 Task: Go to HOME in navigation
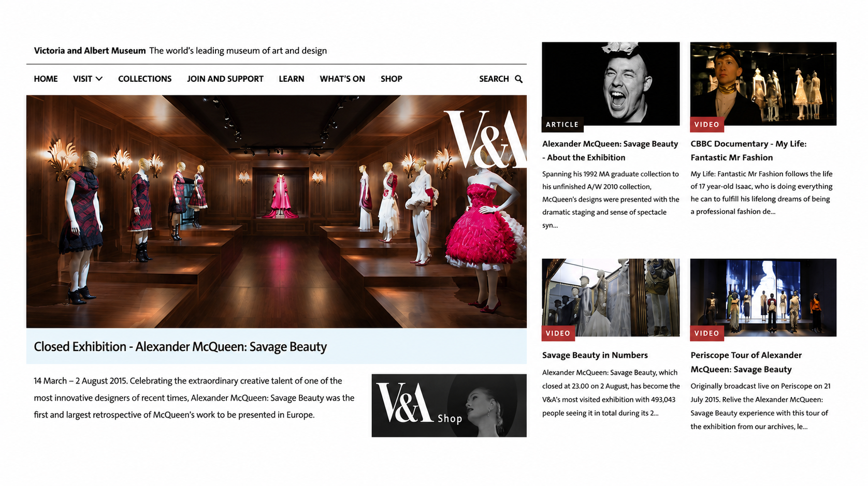coord(46,79)
